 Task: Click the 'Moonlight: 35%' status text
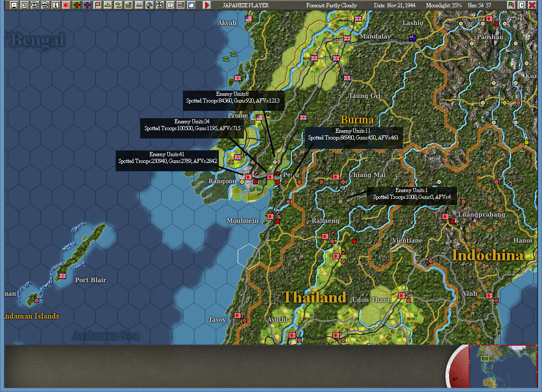(x=444, y=5)
